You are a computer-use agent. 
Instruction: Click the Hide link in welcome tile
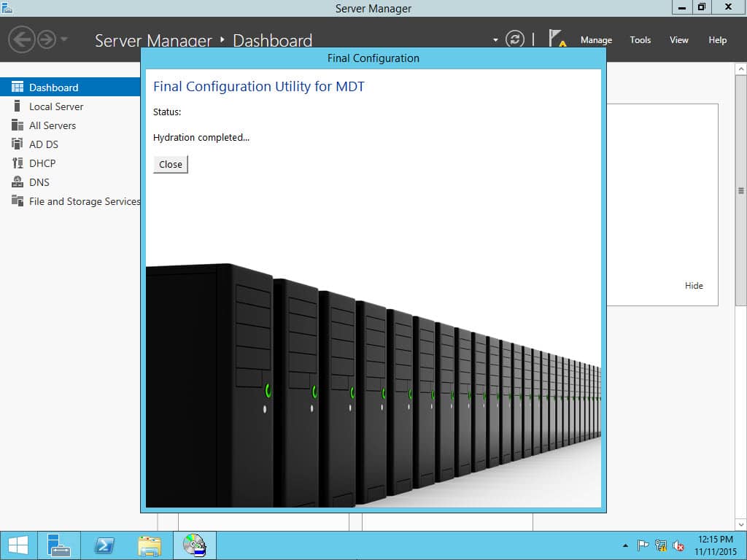tap(694, 285)
